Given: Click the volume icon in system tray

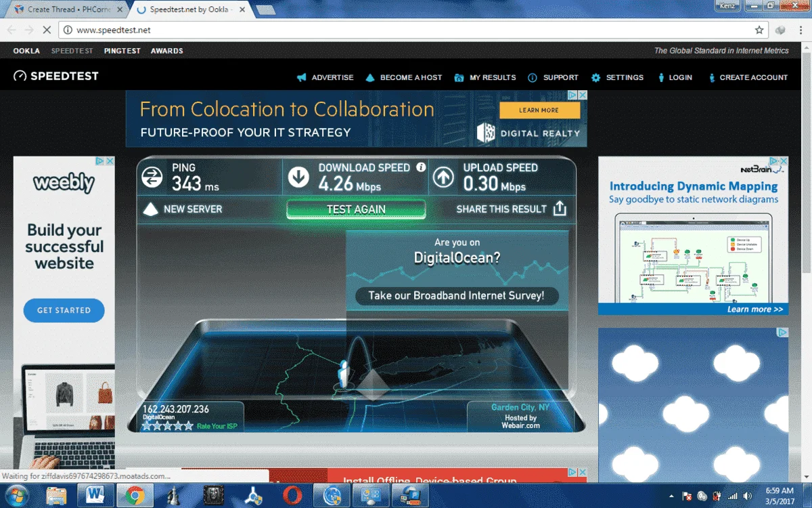Looking at the screenshot, I should tap(748, 496).
